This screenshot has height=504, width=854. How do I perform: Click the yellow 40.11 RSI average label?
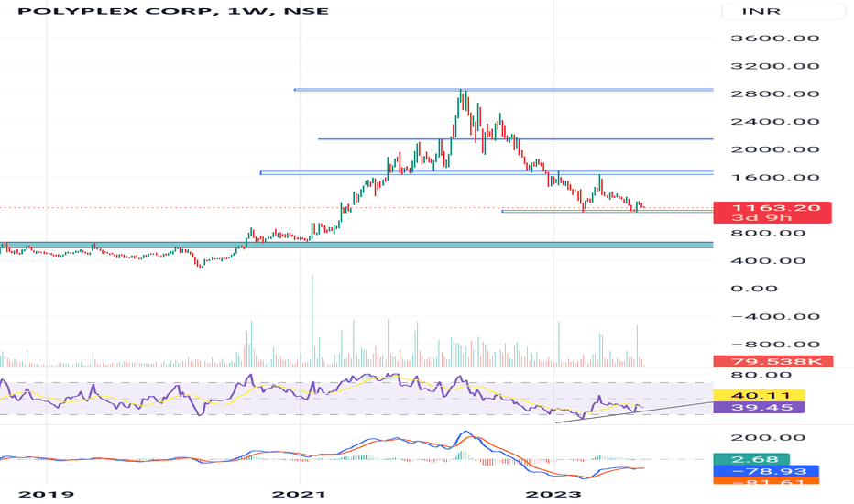tap(759, 396)
